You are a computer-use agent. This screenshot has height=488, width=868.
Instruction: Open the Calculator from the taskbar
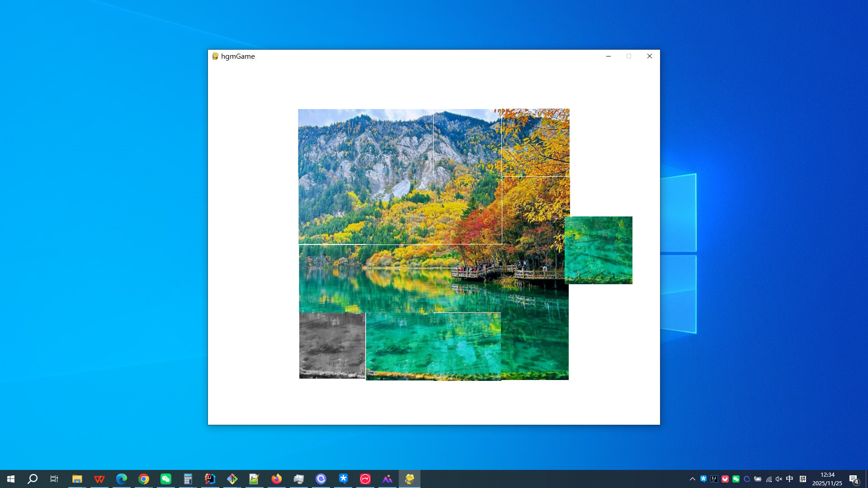[x=188, y=479]
